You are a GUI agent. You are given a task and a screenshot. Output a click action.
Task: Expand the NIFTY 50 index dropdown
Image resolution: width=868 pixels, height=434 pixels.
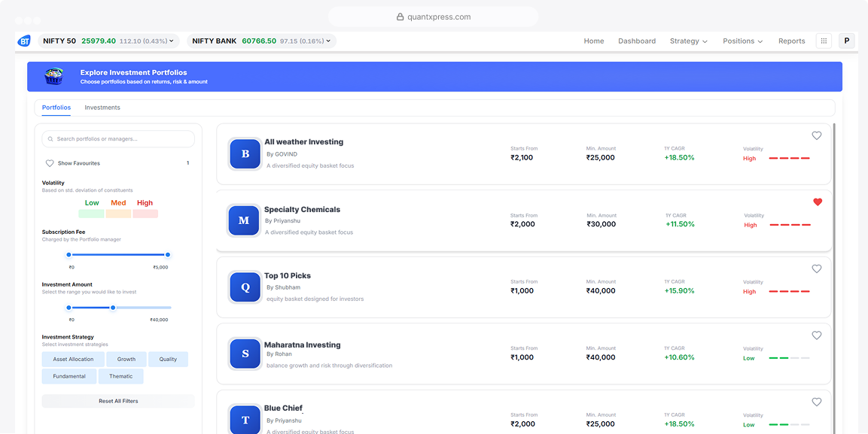pyautogui.click(x=172, y=41)
